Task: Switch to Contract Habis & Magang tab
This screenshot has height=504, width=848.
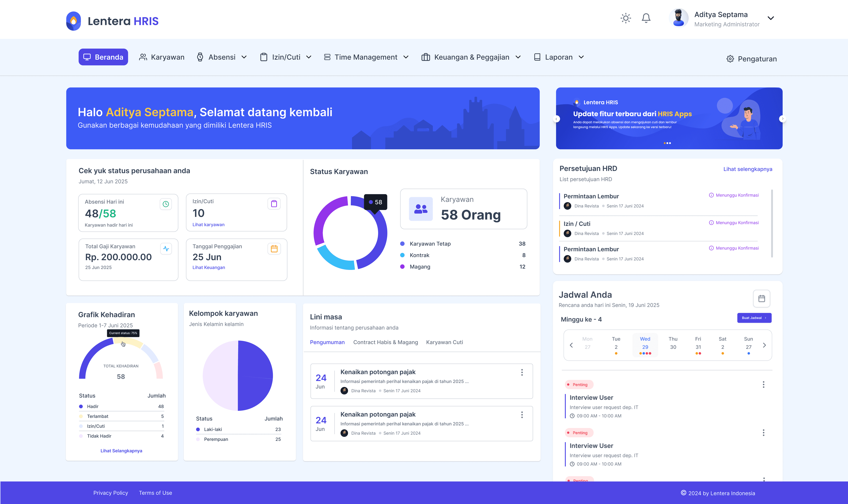Action: [x=385, y=342]
